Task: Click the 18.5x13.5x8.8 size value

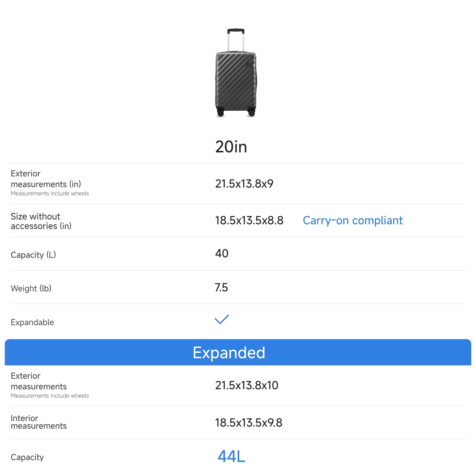Action: [x=249, y=220]
